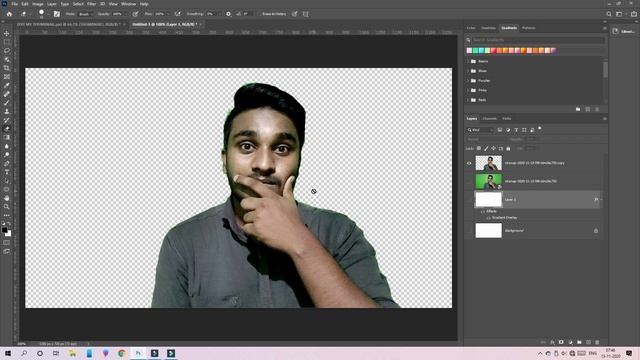This screenshot has height=360, width=640.
Task: Select the Crop tool
Action: pos(7,68)
